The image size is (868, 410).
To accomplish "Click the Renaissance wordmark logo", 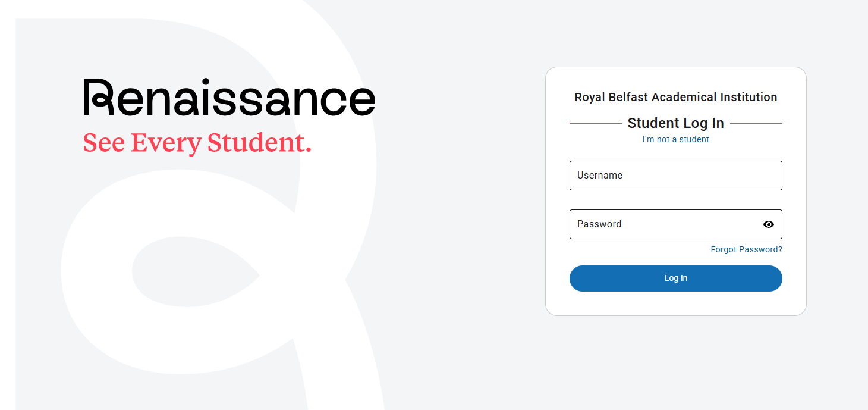I will (229, 97).
